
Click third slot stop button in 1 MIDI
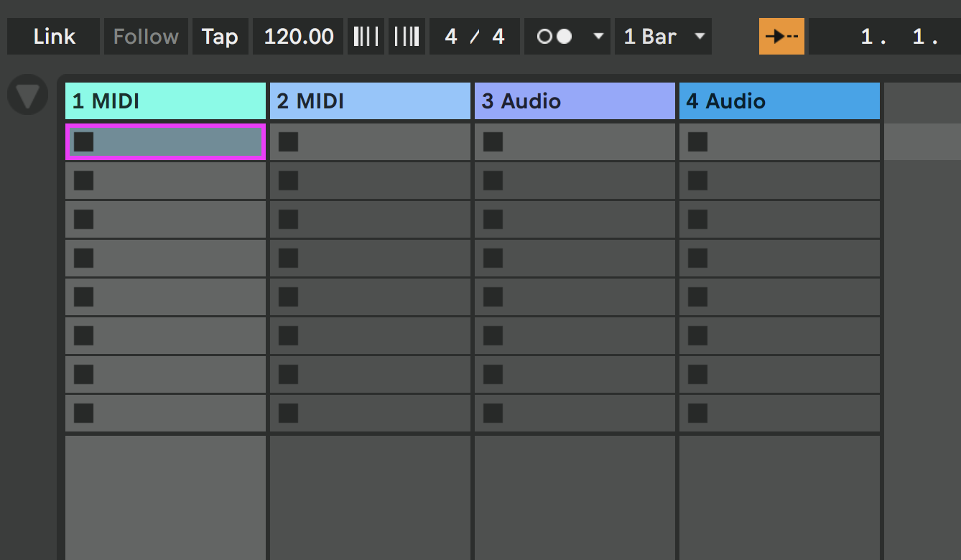84,220
